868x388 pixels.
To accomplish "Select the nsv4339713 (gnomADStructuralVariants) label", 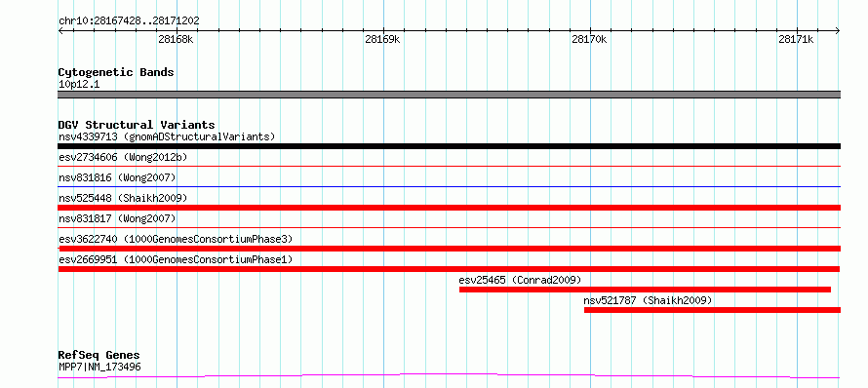I will [x=167, y=136].
